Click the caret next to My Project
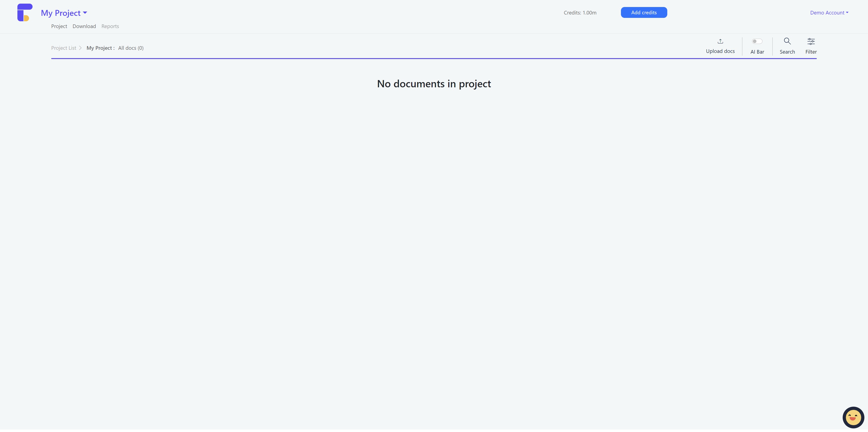 (85, 13)
